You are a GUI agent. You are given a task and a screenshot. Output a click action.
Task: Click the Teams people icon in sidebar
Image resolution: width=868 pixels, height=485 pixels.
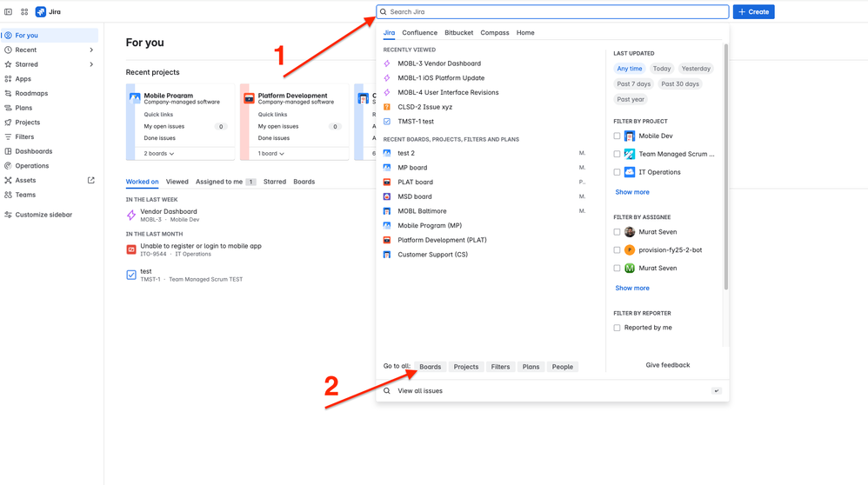9,195
